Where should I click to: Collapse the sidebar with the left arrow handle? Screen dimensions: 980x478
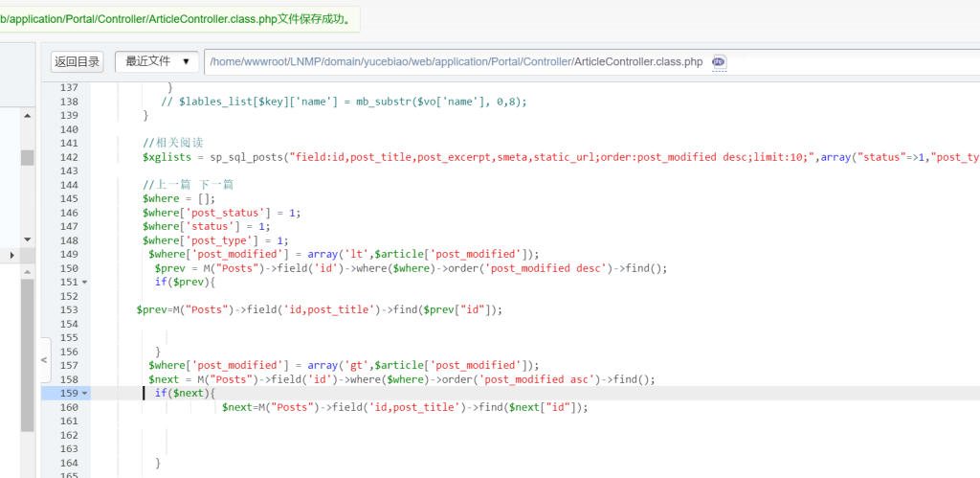click(44, 360)
